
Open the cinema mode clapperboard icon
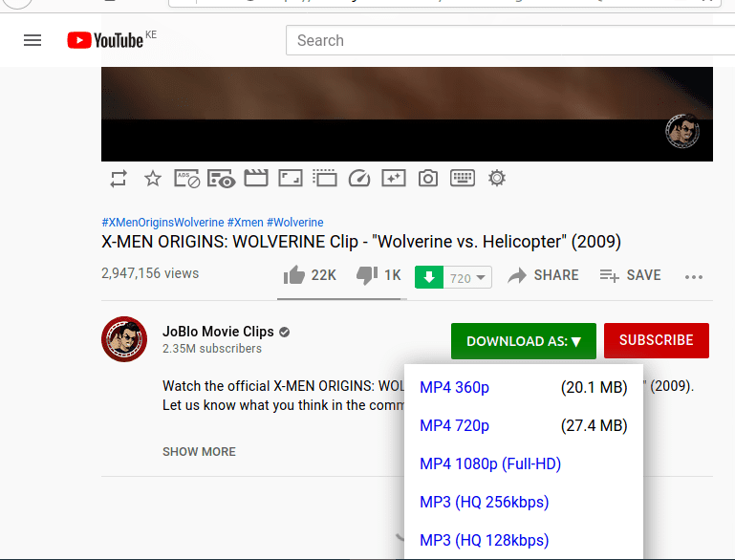255,178
